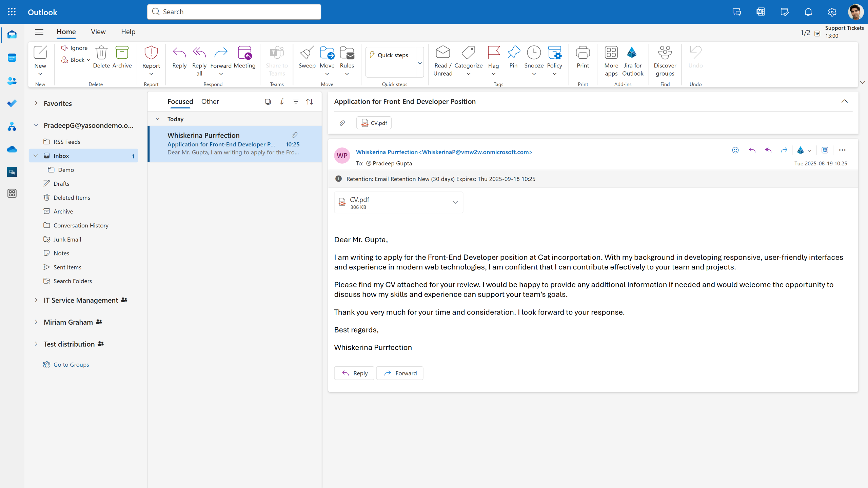The image size is (868, 488).
Task: Expand the Quick steps dropdown arrow
Action: tap(420, 63)
